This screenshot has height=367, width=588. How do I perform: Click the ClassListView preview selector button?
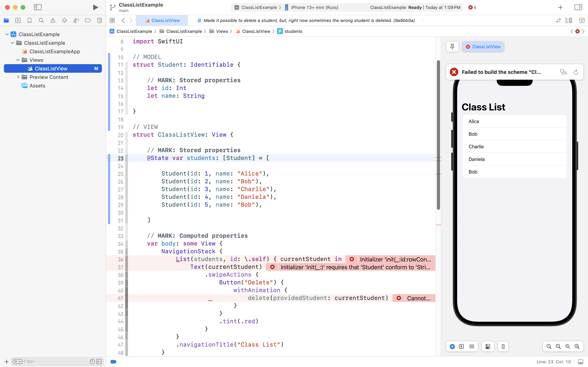[x=483, y=47]
